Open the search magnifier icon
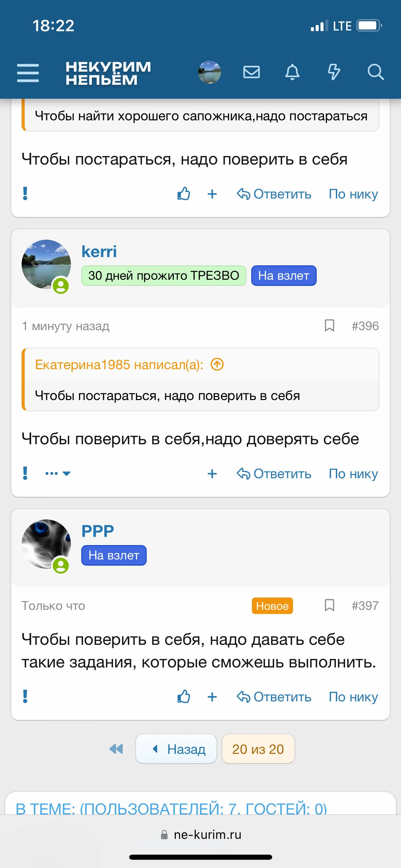The image size is (401, 868). click(x=375, y=72)
